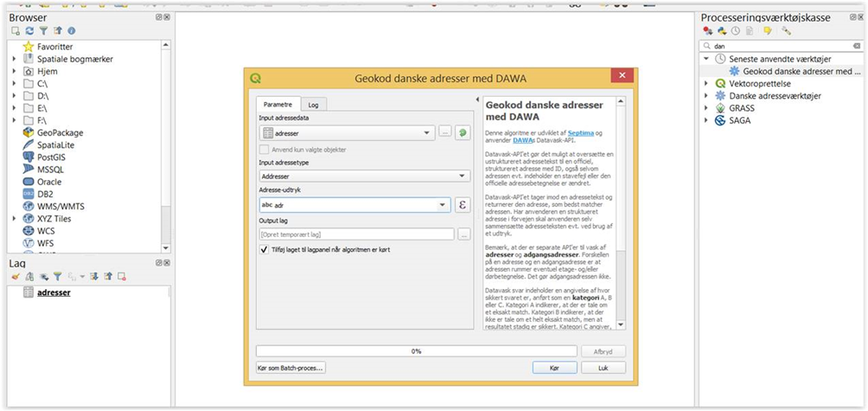Expand GRASS group in toolbox

(x=706, y=108)
